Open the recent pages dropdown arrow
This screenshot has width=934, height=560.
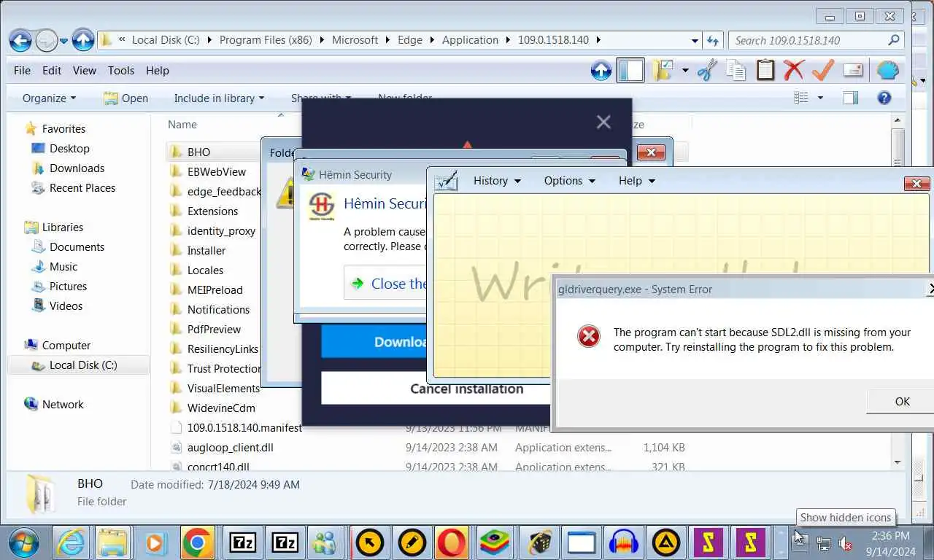click(x=64, y=40)
